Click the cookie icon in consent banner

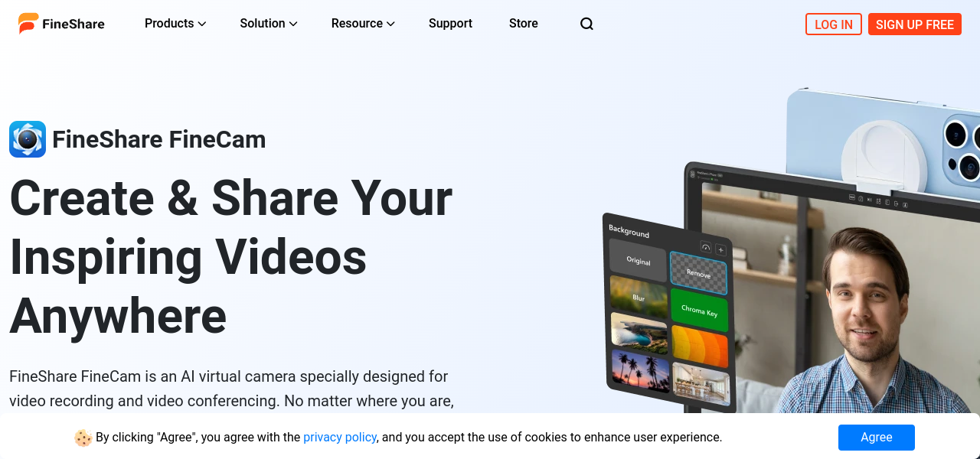83,438
